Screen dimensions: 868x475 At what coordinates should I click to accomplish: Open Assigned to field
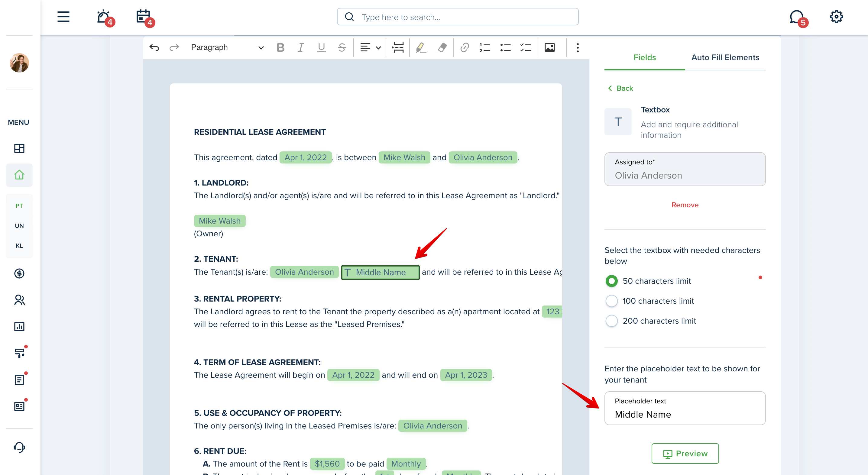click(685, 169)
